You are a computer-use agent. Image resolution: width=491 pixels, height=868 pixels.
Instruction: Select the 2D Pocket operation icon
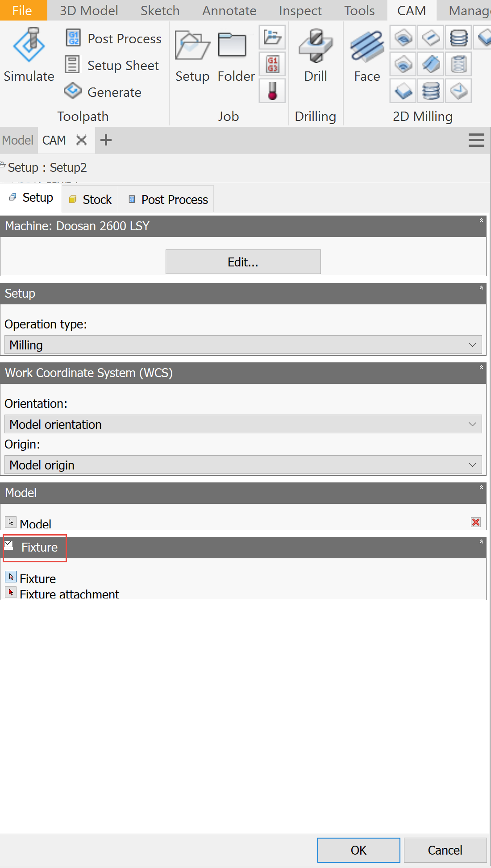click(x=403, y=64)
